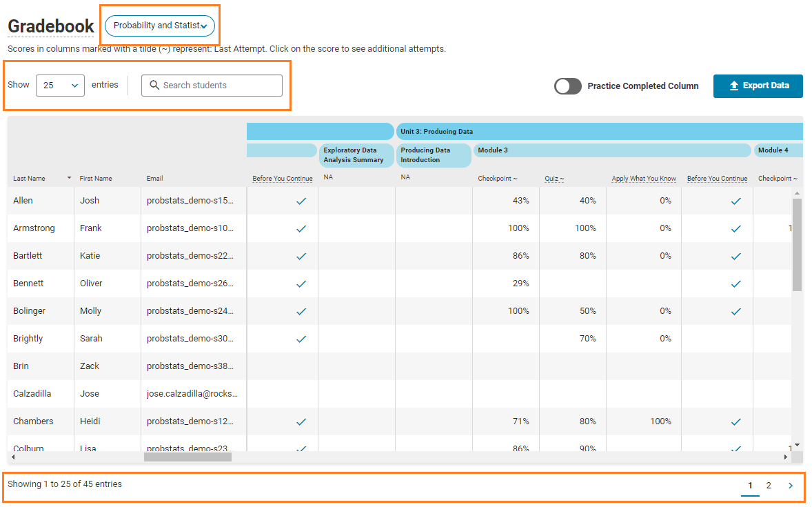Open the Probability and Statistics course dropdown
The height and width of the screenshot is (507, 812).
click(x=159, y=25)
